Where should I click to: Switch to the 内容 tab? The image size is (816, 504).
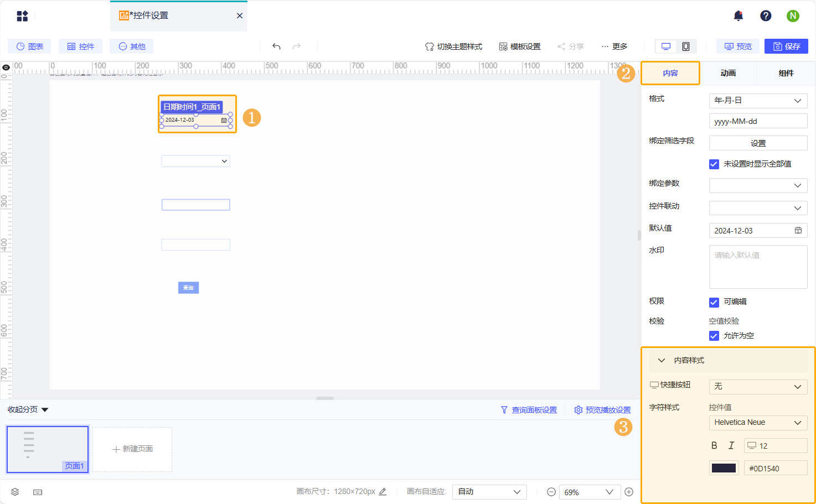[670, 73]
